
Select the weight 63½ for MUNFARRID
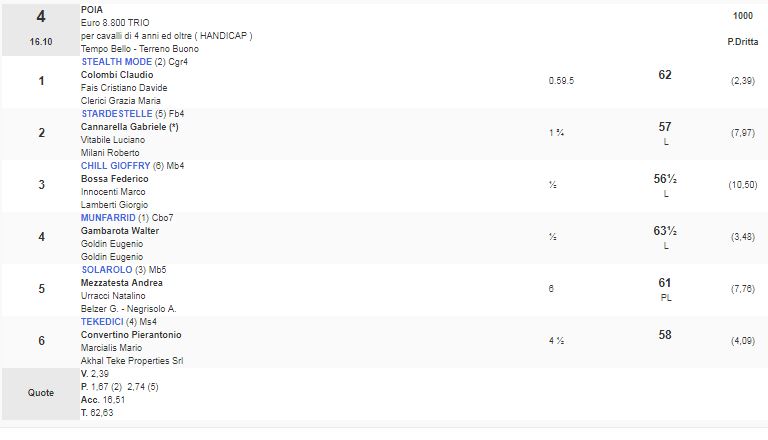click(x=665, y=231)
